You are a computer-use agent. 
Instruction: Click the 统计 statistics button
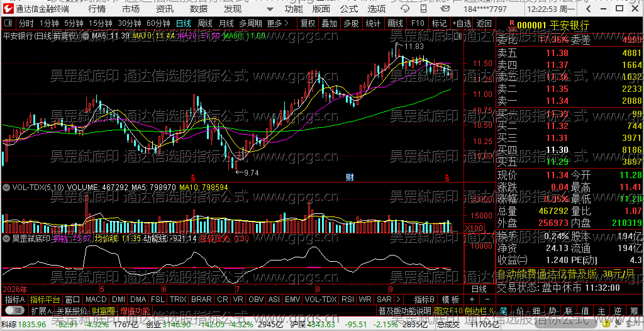click(x=373, y=23)
